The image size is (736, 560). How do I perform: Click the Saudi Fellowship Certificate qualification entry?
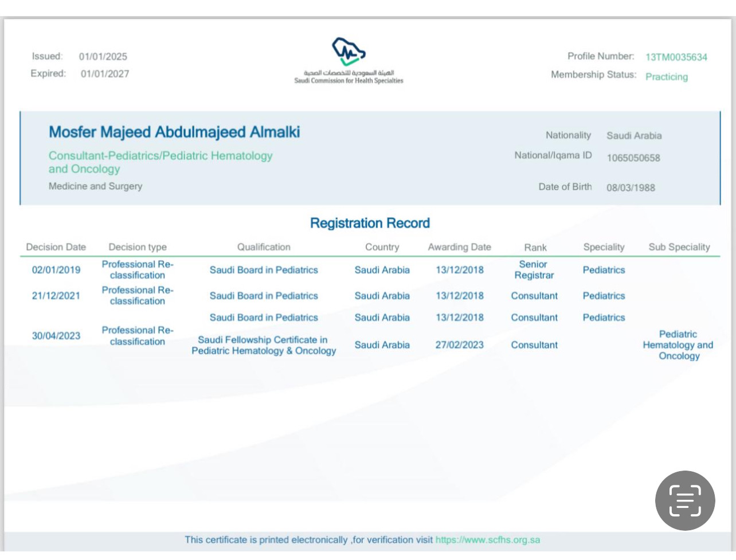tap(264, 345)
